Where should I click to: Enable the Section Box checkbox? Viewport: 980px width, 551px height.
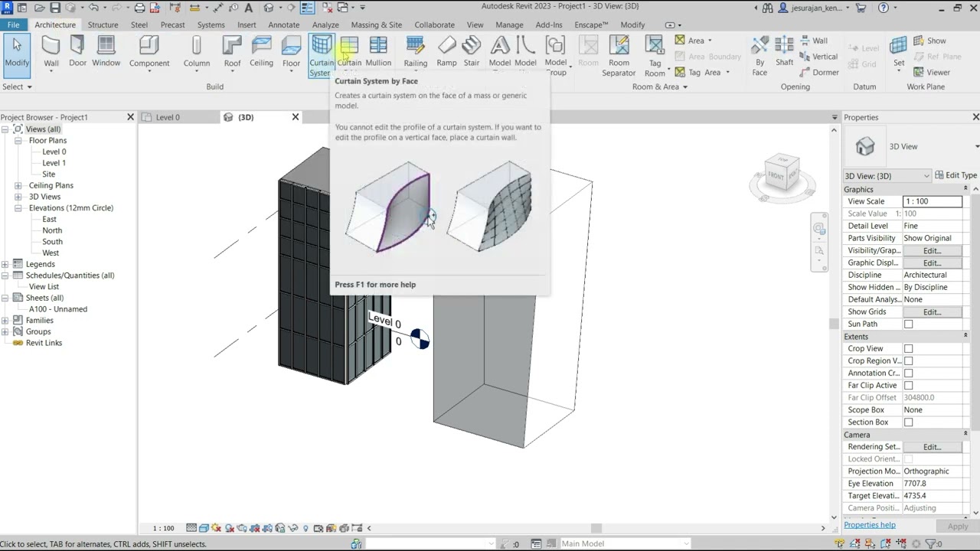[908, 422]
